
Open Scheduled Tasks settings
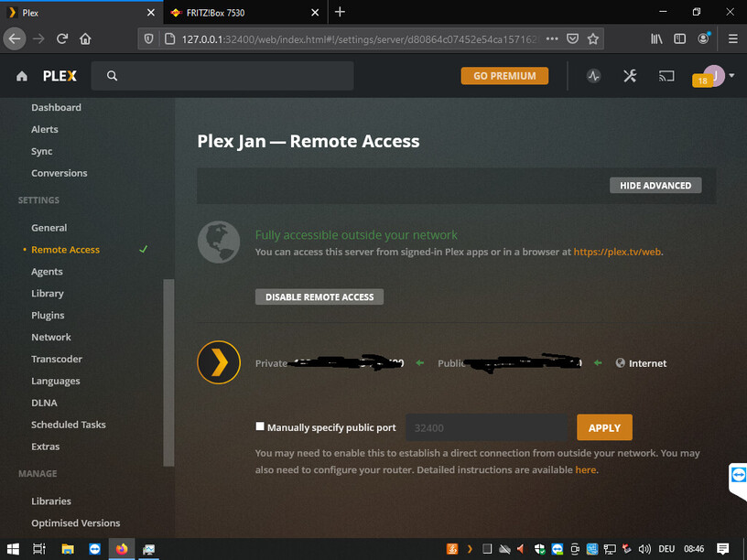tap(68, 425)
